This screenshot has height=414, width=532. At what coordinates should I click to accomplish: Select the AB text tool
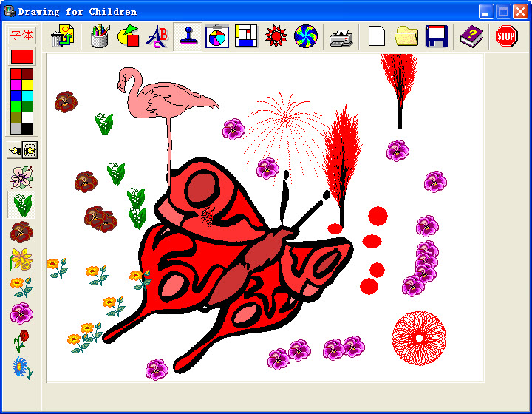click(157, 36)
